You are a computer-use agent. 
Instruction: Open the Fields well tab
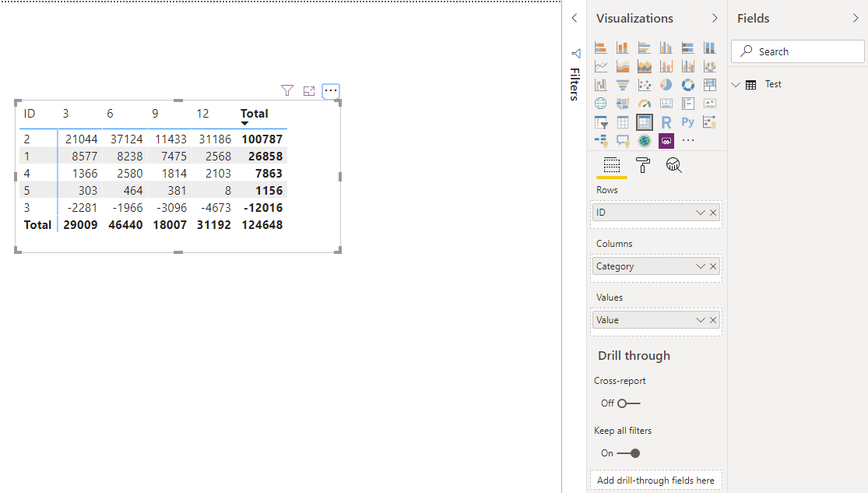point(612,165)
